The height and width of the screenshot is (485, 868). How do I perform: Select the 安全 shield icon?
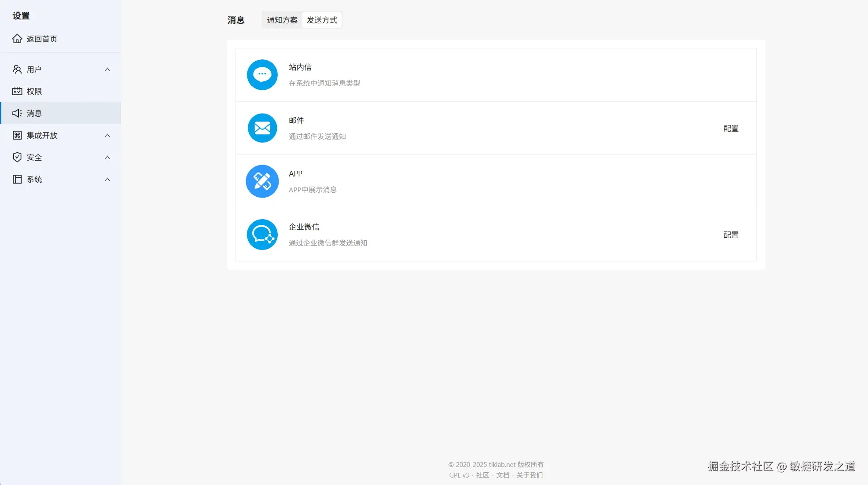tap(17, 157)
